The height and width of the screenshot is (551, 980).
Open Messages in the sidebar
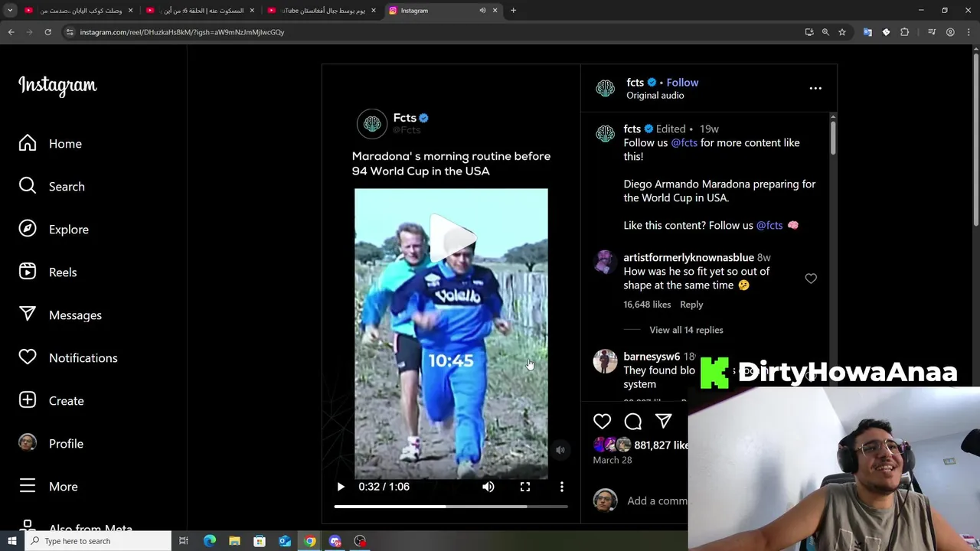[60, 315]
